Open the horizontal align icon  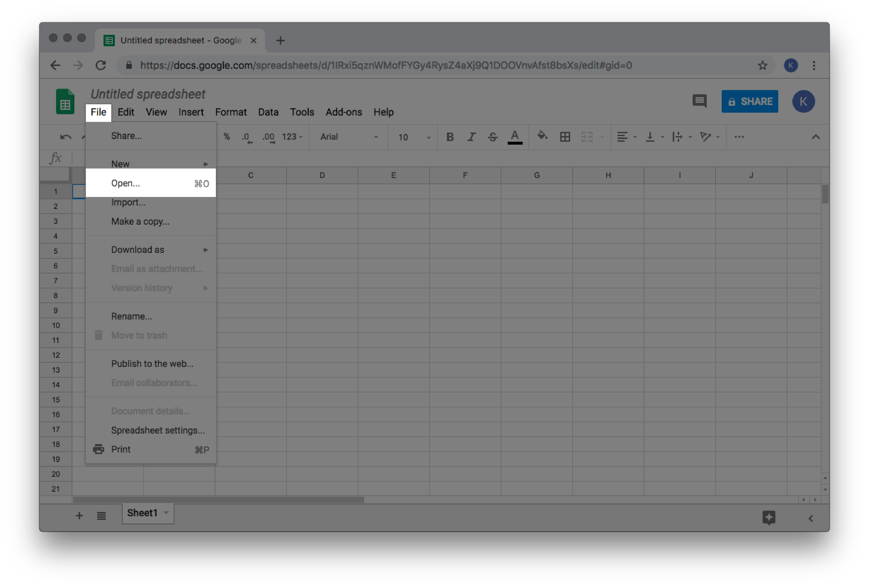point(622,137)
